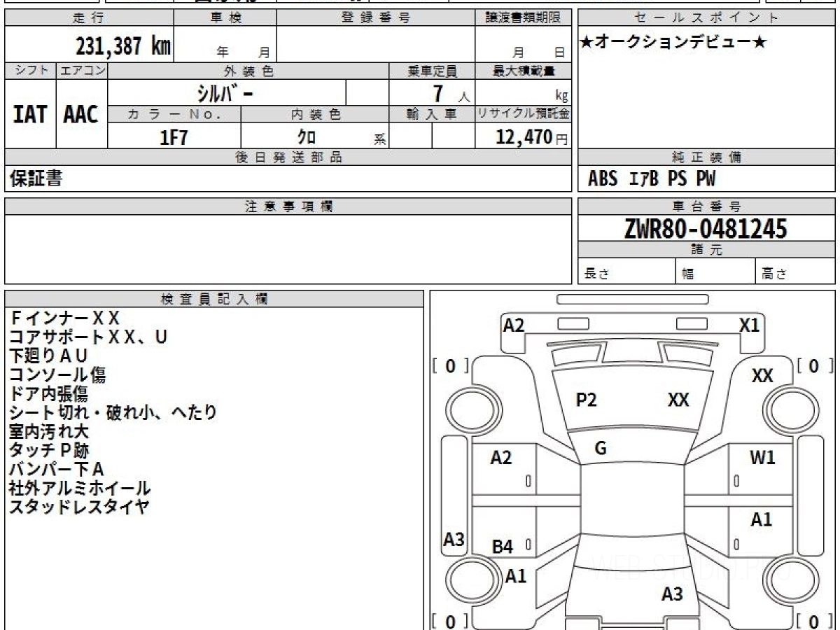840x630 pixels.
Task: Click the 高さ dimension cell
Action: [795, 272]
